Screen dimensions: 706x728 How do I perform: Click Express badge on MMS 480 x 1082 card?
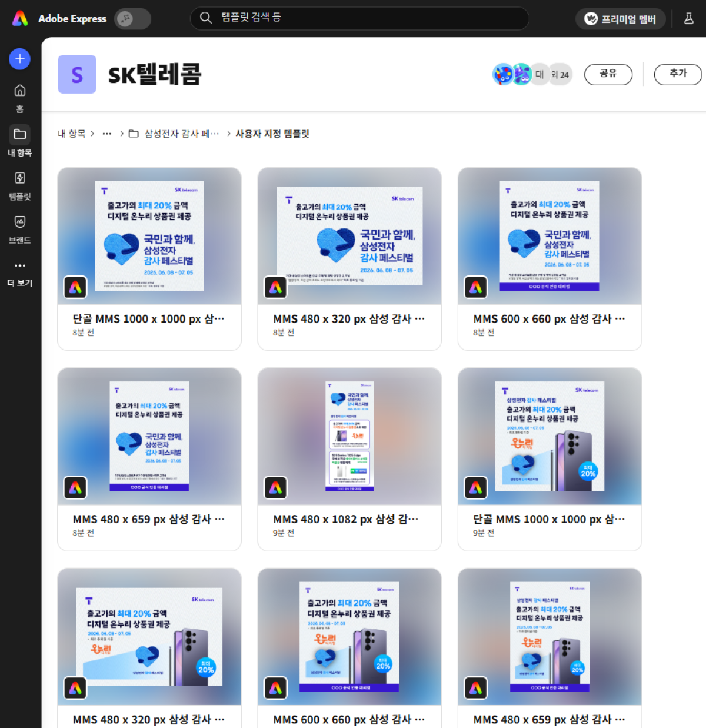click(275, 487)
